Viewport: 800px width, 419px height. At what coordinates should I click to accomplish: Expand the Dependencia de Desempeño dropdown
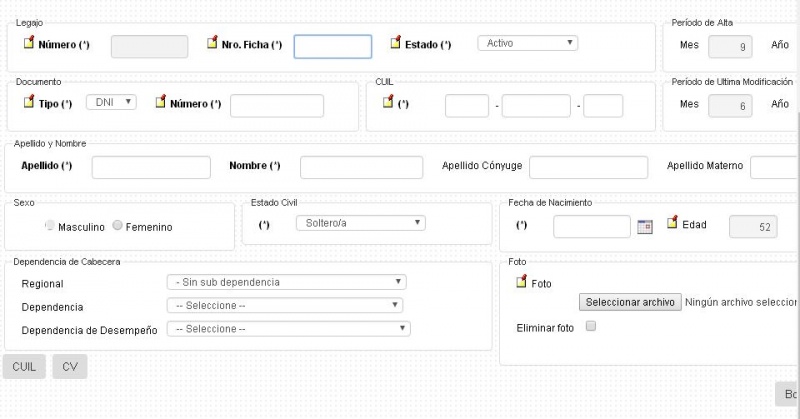(289, 328)
